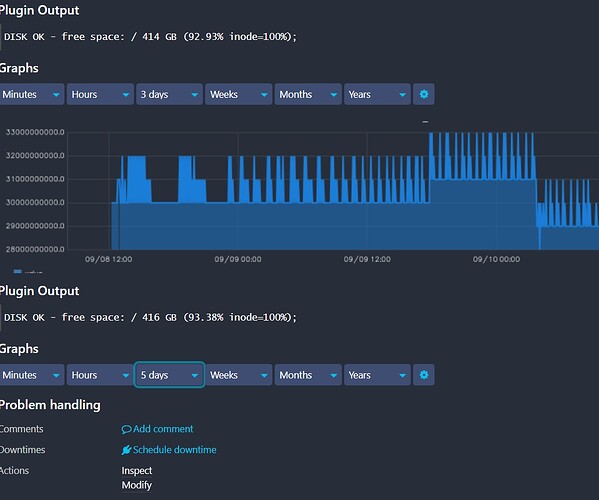
Task: Open the lower Weeks dropdown
Action: tap(238, 375)
